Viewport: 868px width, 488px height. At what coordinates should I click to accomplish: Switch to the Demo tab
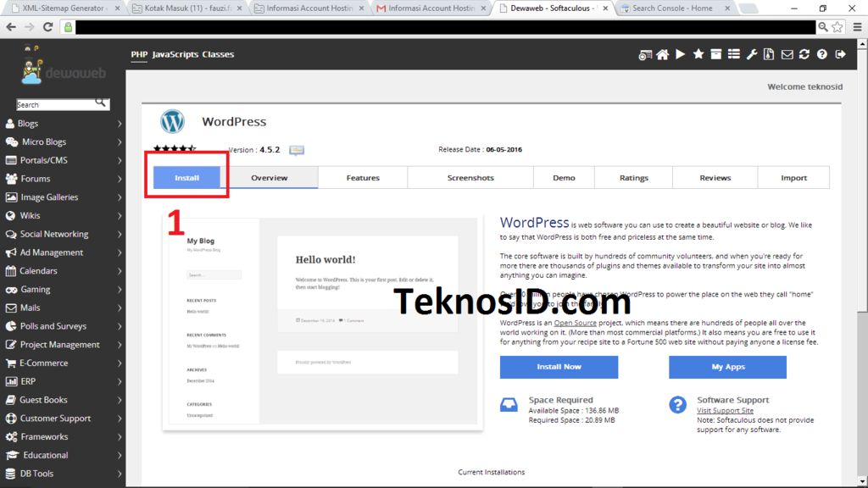point(564,178)
